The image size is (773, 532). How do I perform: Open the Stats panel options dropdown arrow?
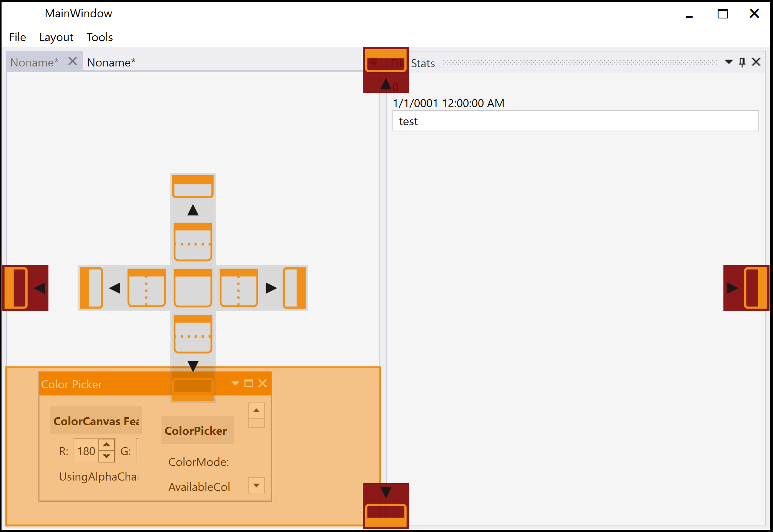click(x=728, y=62)
